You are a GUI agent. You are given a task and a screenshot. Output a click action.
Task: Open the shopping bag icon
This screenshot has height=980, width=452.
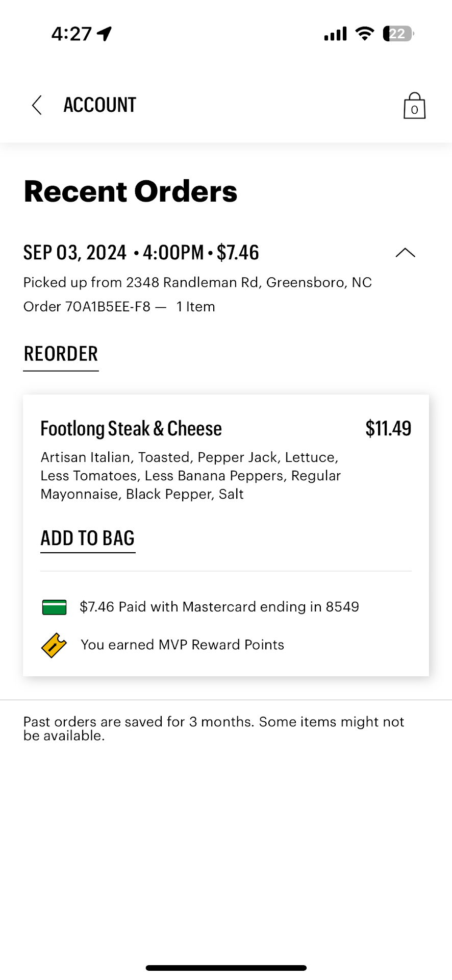pos(414,106)
